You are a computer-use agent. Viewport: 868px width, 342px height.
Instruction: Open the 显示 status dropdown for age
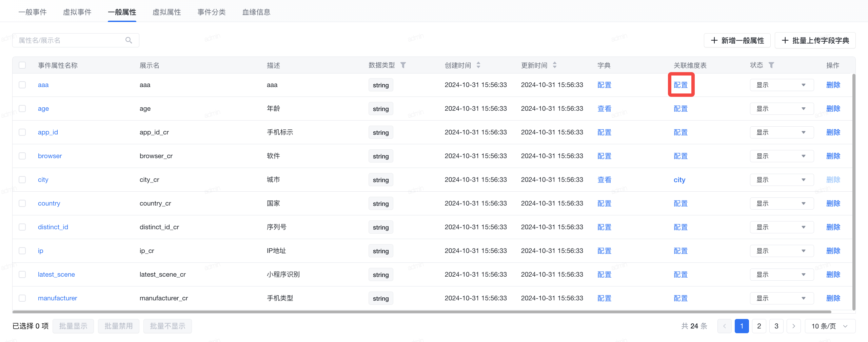(x=782, y=109)
